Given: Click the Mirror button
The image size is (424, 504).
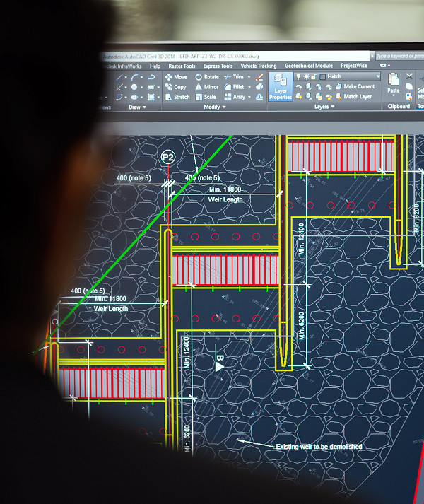Looking at the screenshot, I should [206, 87].
